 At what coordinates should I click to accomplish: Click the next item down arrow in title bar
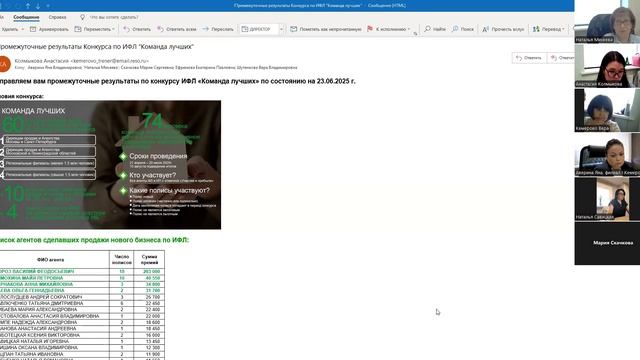tap(38, 6)
